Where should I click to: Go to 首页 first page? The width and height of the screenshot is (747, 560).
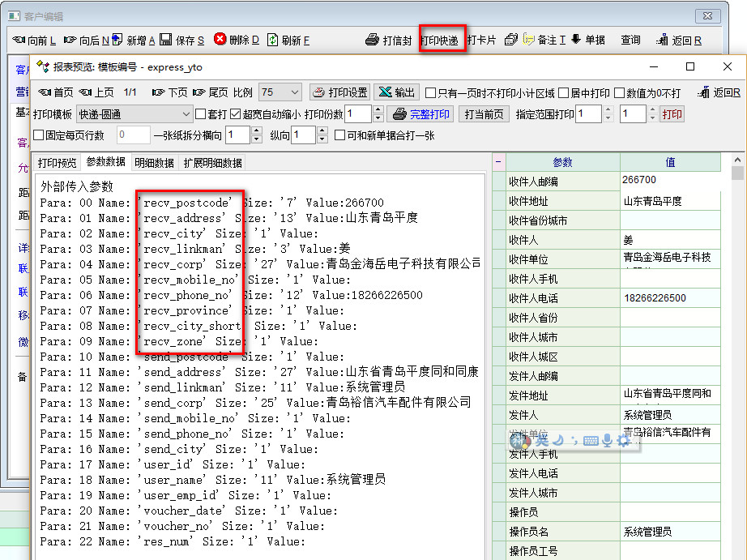(x=55, y=92)
